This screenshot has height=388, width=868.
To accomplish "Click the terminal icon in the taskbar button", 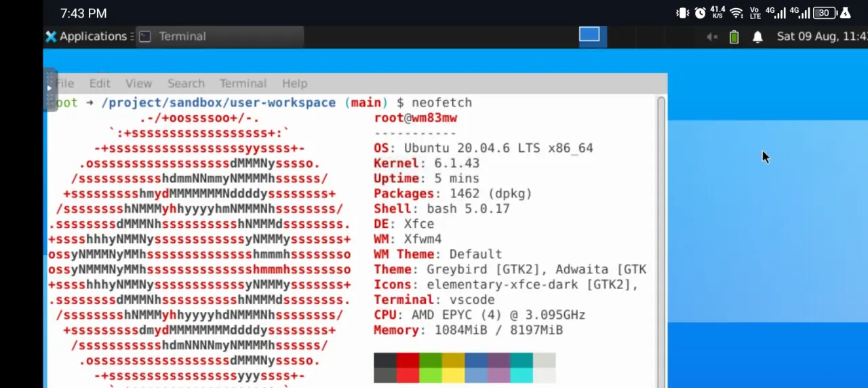I will click(144, 37).
